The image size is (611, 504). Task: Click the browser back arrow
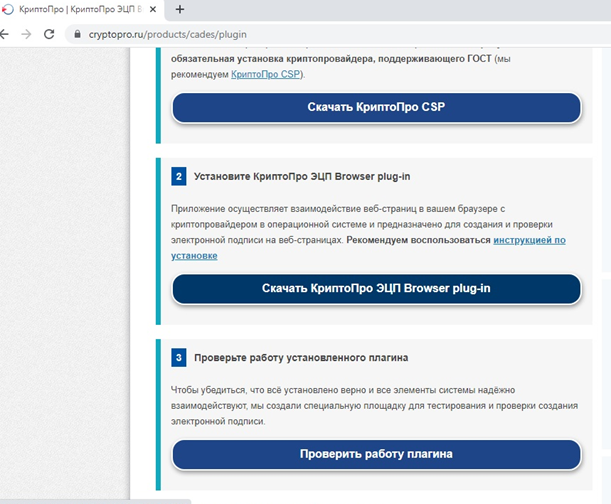tap(5, 33)
